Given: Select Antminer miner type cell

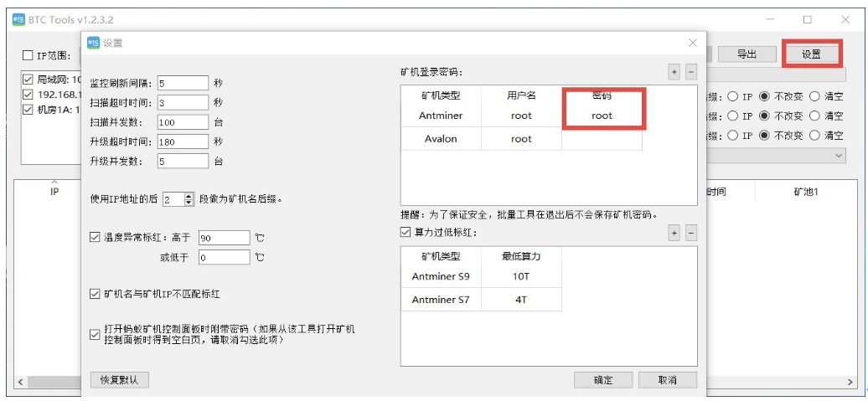Looking at the screenshot, I should 441,116.
